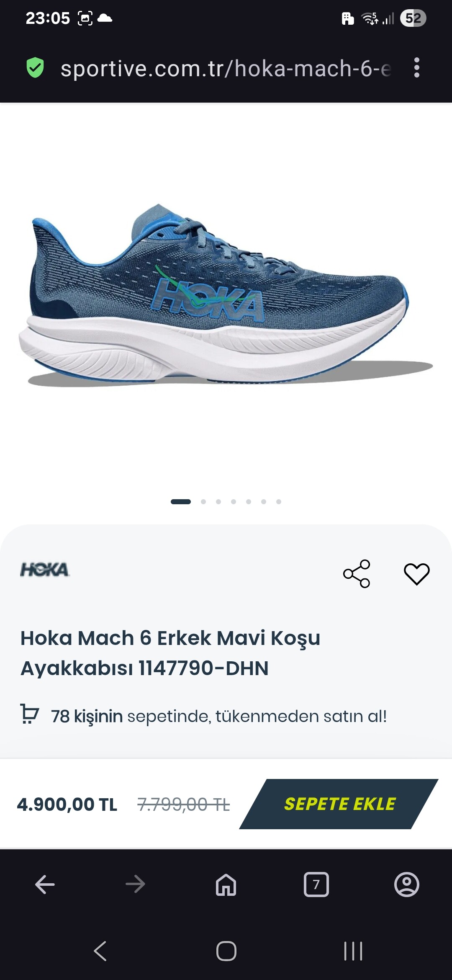452x980 pixels.
Task: Select the last image carousel dot
Action: coord(279,502)
